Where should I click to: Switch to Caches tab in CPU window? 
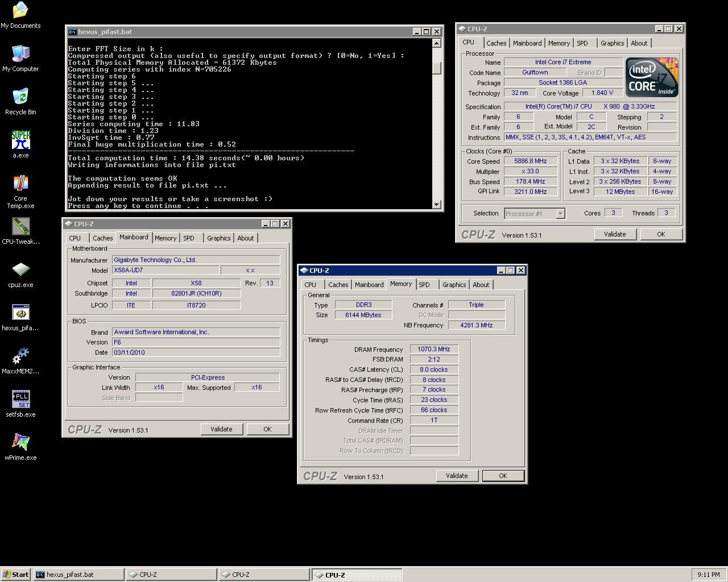[x=496, y=43]
